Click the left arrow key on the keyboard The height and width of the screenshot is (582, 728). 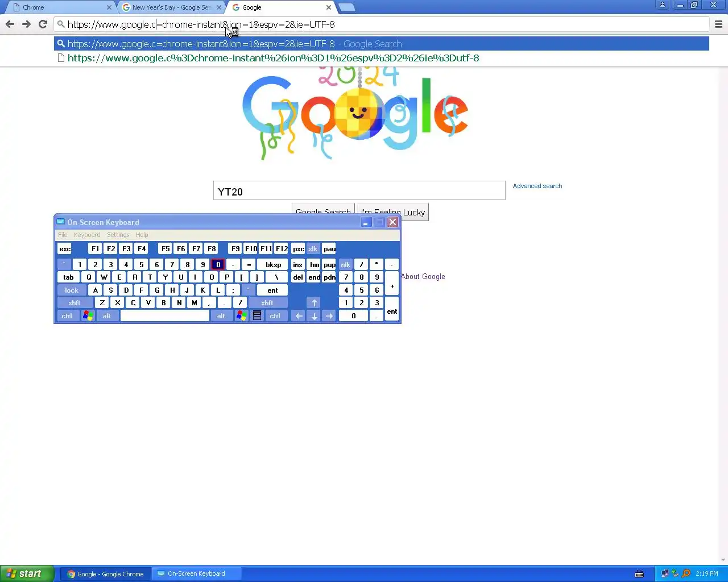(299, 316)
